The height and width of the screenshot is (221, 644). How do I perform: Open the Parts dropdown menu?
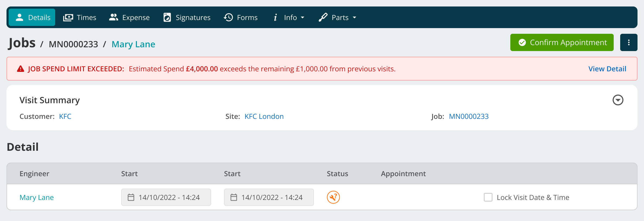click(x=337, y=18)
